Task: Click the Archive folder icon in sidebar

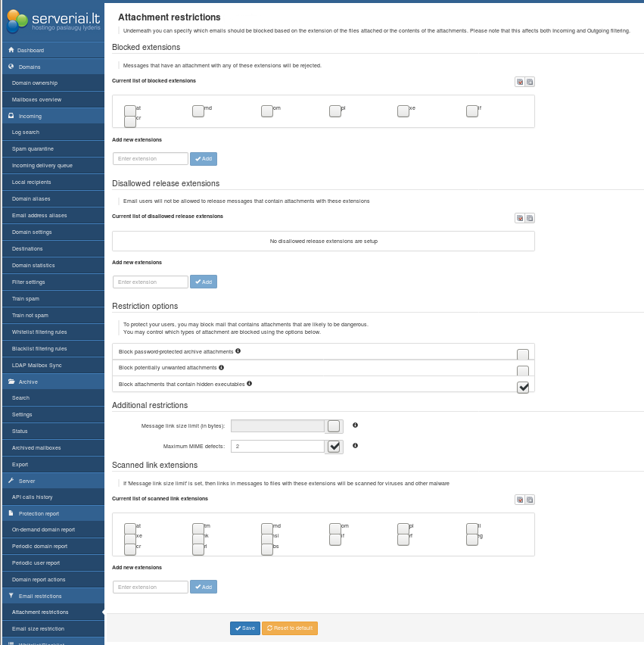Action: pyautogui.click(x=11, y=382)
